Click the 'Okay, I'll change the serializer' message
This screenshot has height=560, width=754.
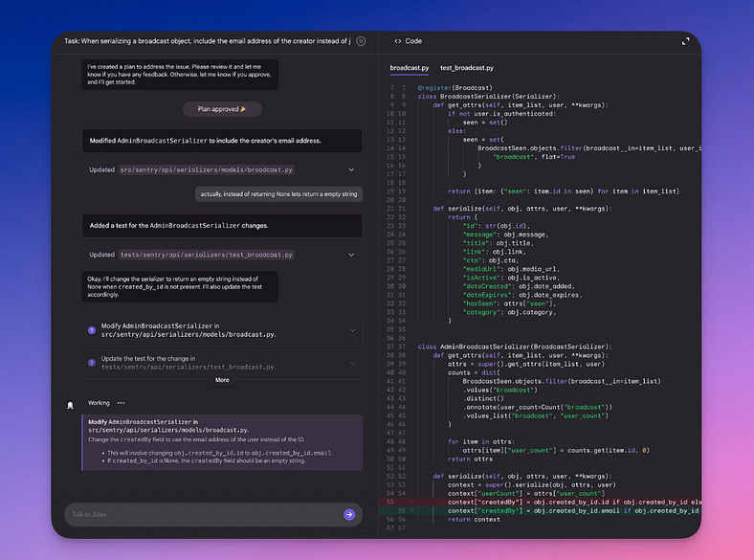pos(180,287)
